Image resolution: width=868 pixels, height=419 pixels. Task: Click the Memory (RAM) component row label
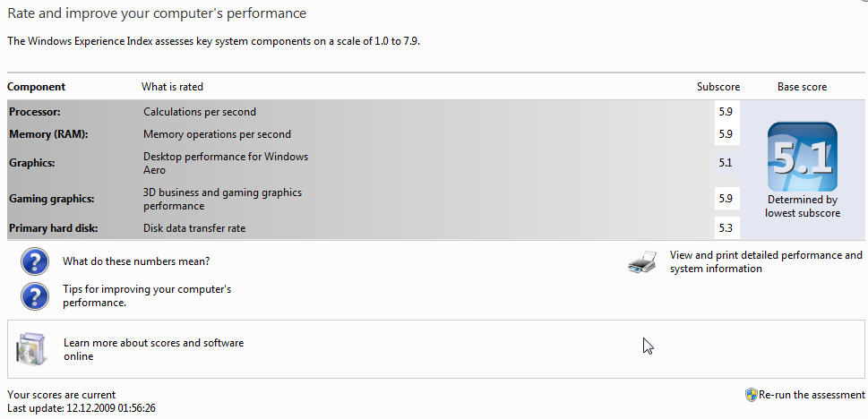[x=49, y=134]
